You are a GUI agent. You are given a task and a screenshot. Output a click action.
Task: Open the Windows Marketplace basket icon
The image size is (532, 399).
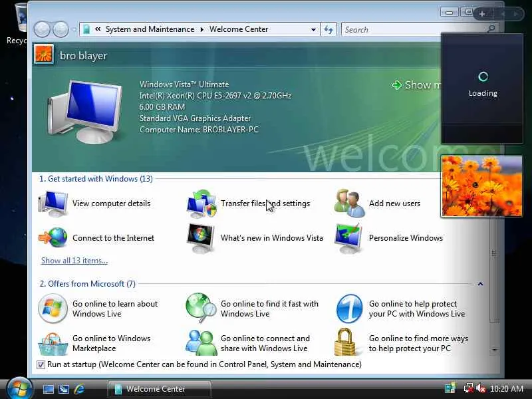53,344
